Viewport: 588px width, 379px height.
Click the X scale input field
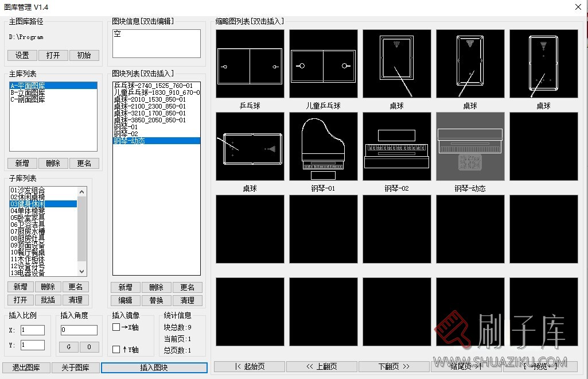(x=32, y=330)
